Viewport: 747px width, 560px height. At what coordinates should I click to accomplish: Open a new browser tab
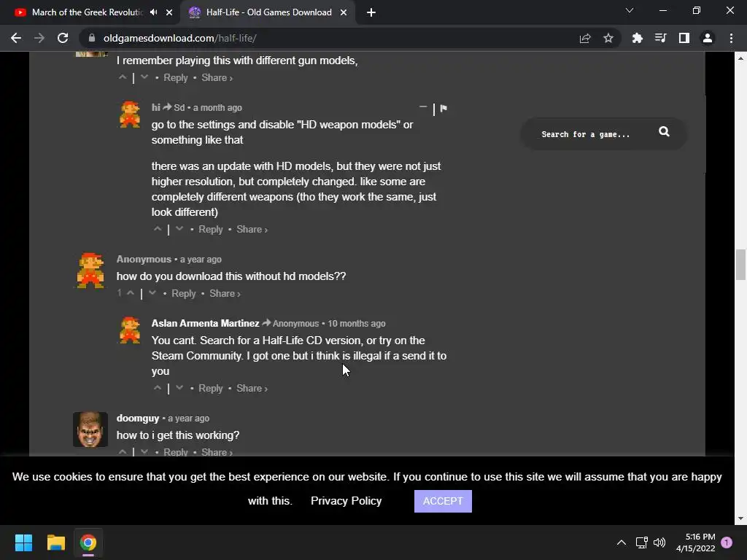tap(371, 12)
